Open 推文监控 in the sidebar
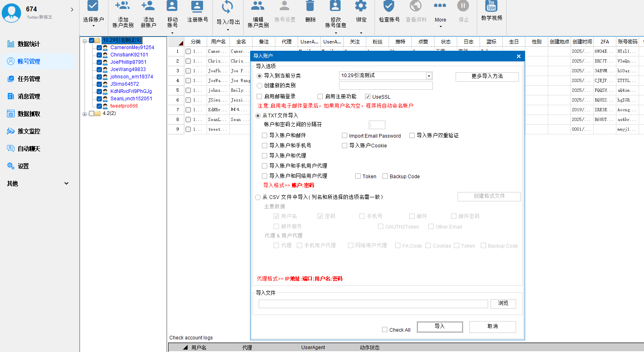Screen dimensions: 644x352 pos(29,131)
